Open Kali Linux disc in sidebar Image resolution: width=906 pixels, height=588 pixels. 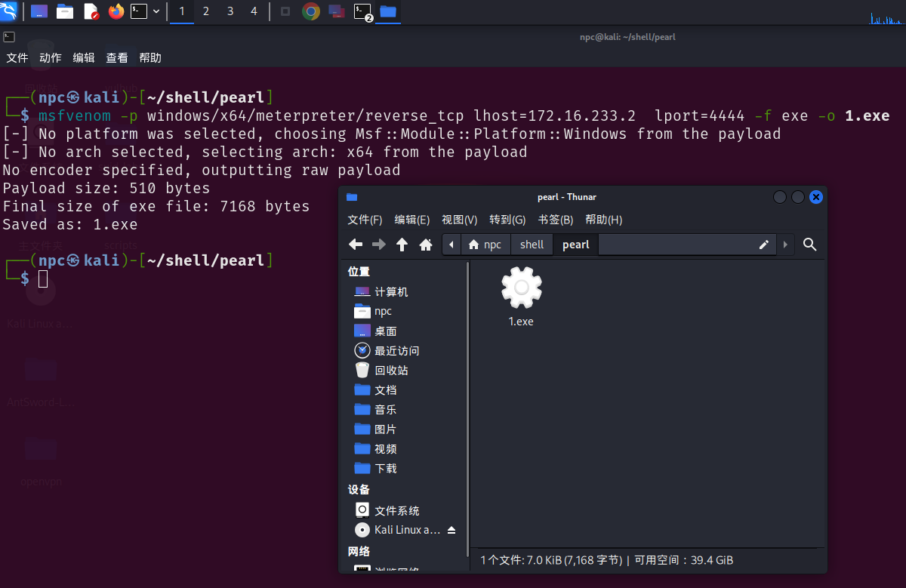(398, 530)
